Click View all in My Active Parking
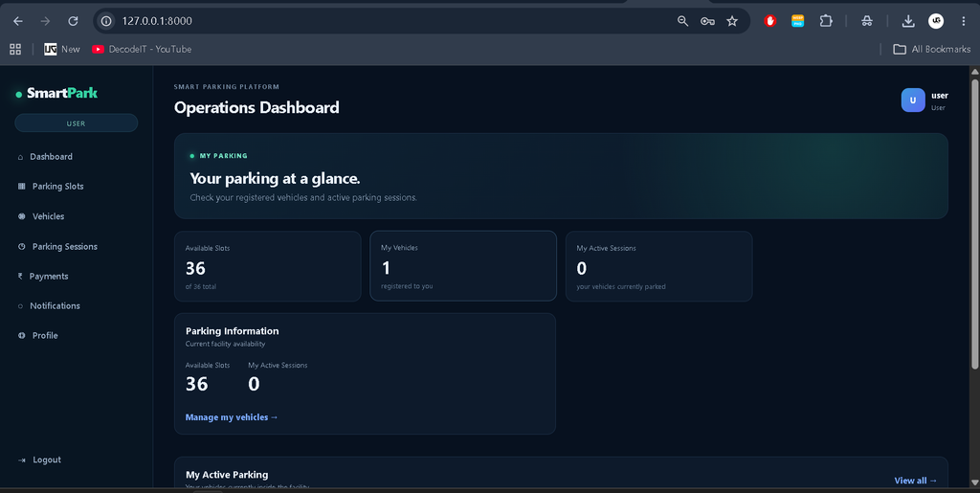 [x=916, y=481]
